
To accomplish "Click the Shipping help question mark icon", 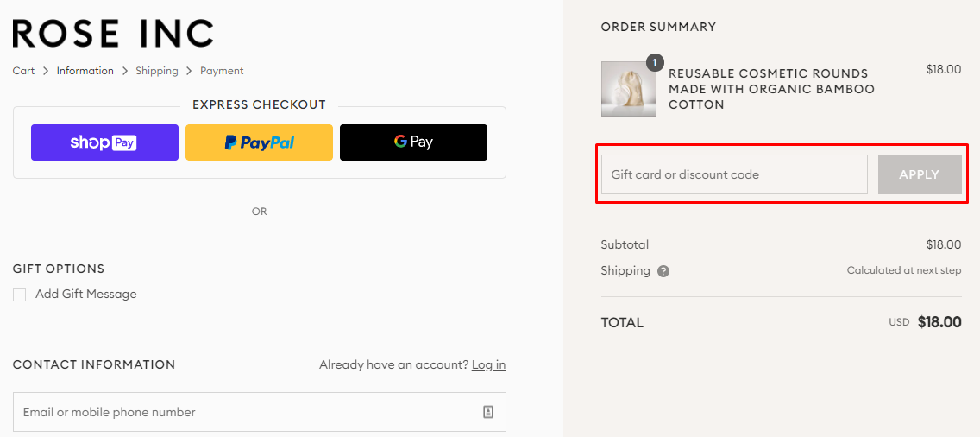I will 663,271.
